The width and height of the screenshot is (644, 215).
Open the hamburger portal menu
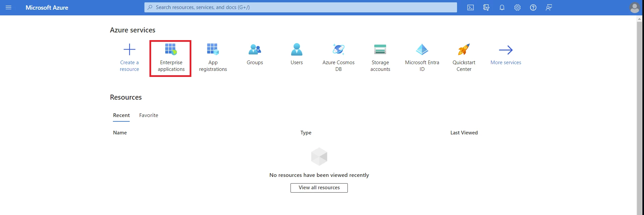point(9,7)
